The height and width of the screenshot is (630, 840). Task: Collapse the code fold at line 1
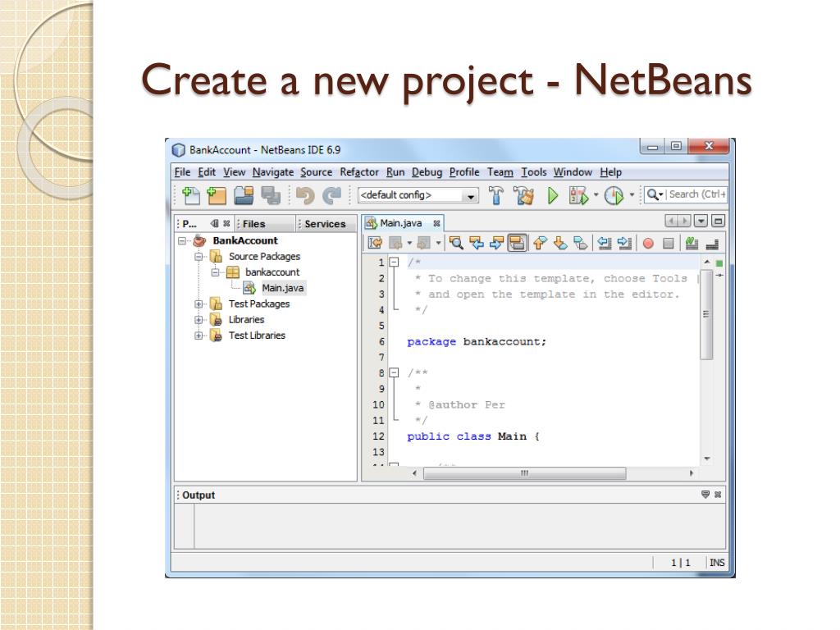[394, 262]
